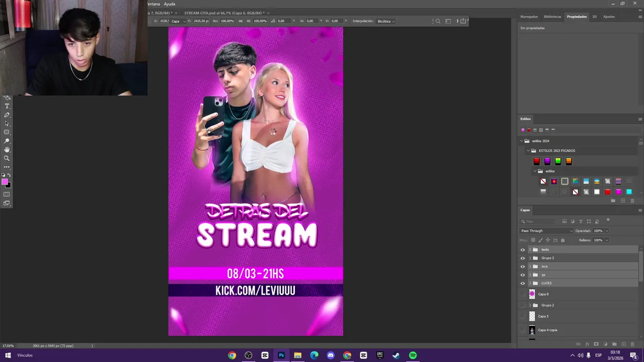Show the Capa 8 layer
644x362 pixels.
pos(522,294)
